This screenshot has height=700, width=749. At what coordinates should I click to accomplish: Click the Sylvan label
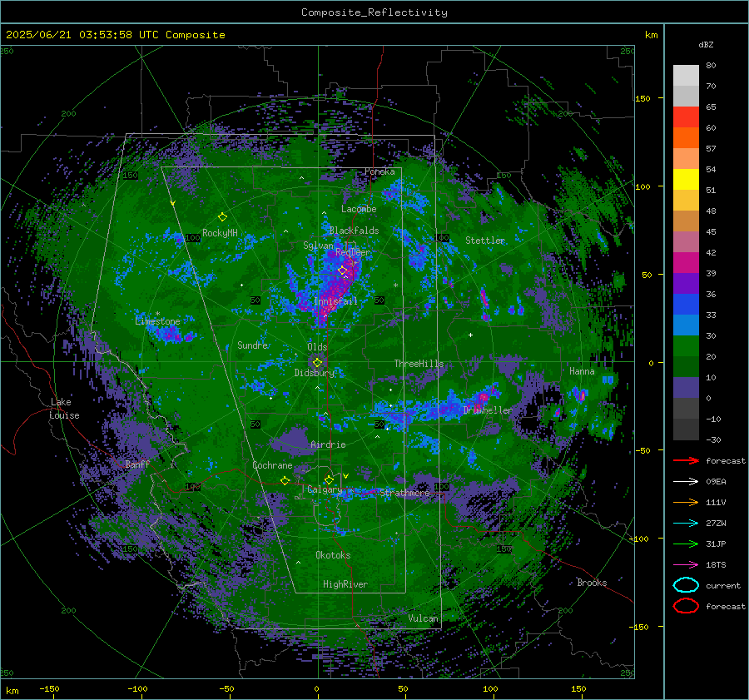click(x=318, y=246)
